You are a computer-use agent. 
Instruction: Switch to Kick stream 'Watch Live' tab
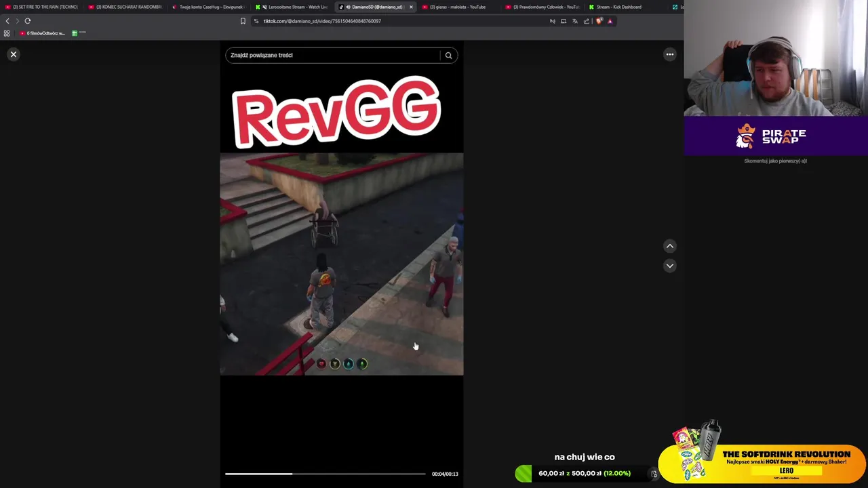[292, 7]
